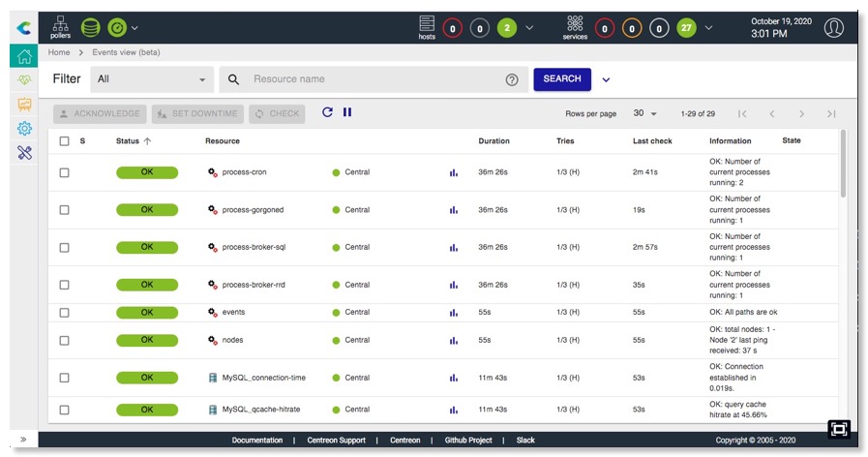Click Home in the breadcrumb
Viewport: 868px width, 457px height.
[59, 52]
